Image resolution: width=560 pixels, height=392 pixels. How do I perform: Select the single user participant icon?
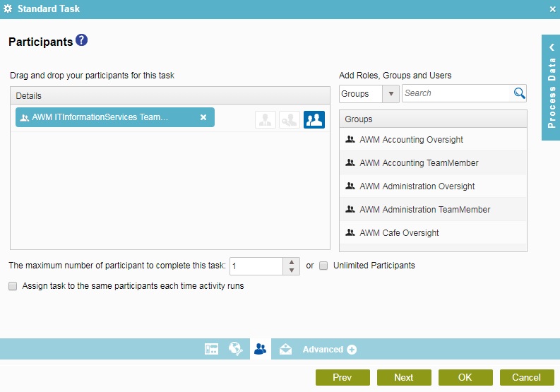[266, 120]
